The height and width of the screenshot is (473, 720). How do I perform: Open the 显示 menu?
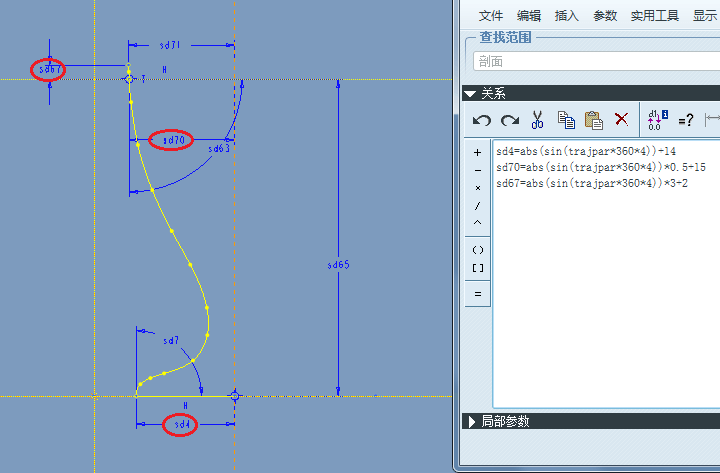coord(705,16)
